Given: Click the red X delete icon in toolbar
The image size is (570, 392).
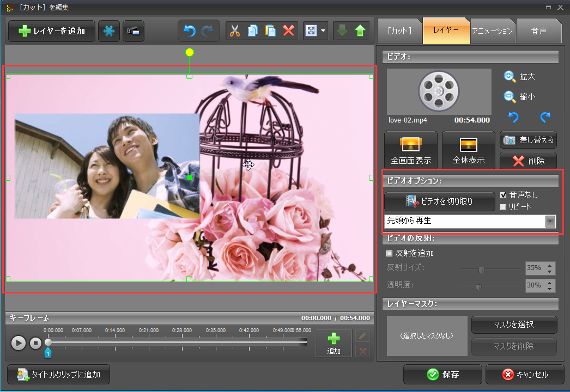Looking at the screenshot, I should [289, 31].
